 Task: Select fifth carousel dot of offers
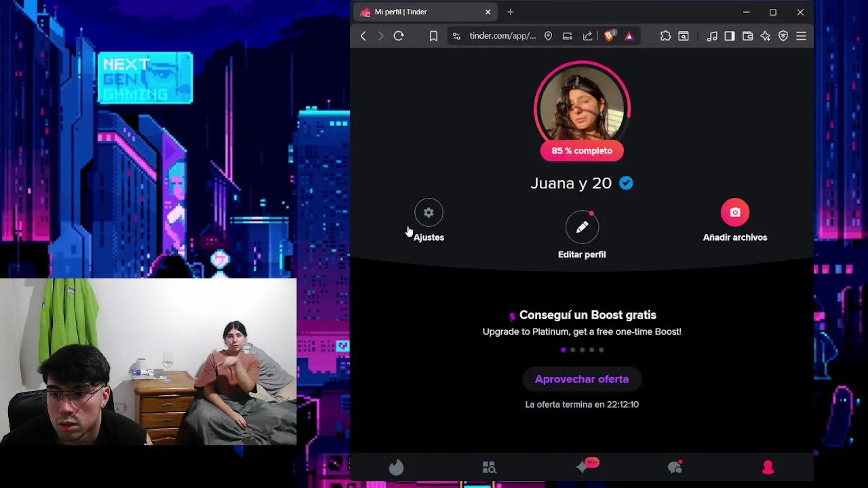click(x=601, y=350)
